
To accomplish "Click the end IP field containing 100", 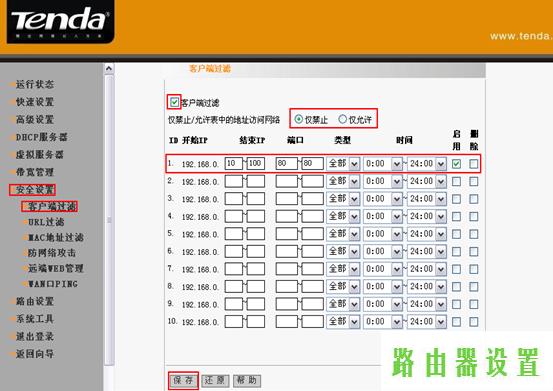I will (x=256, y=164).
